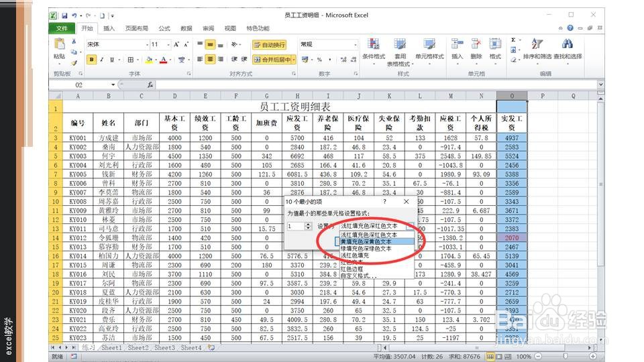Screen dimensions: 644x362
Task: Toggle Wrap Text (自动换行)
Action: tap(269, 44)
